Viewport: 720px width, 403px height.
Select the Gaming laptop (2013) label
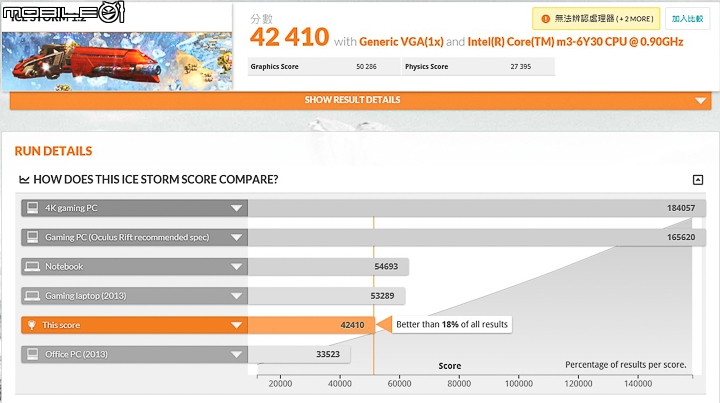pyautogui.click(x=85, y=296)
